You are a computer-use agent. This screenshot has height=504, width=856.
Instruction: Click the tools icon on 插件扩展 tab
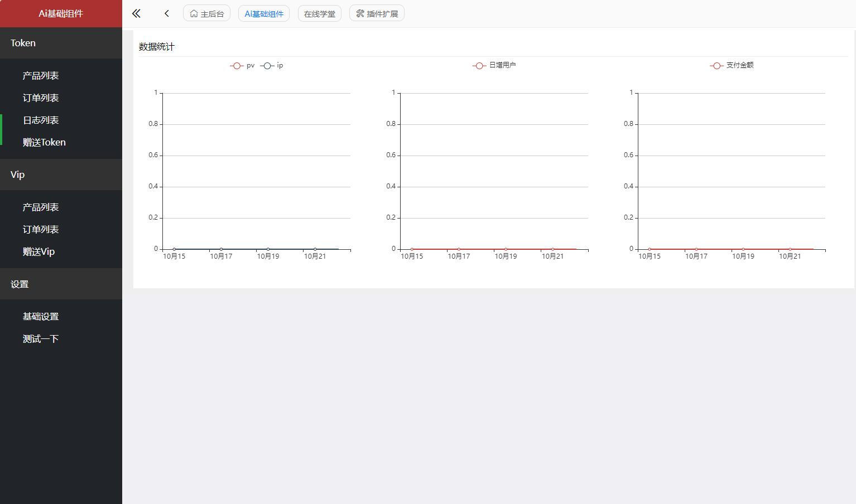pyautogui.click(x=360, y=13)
